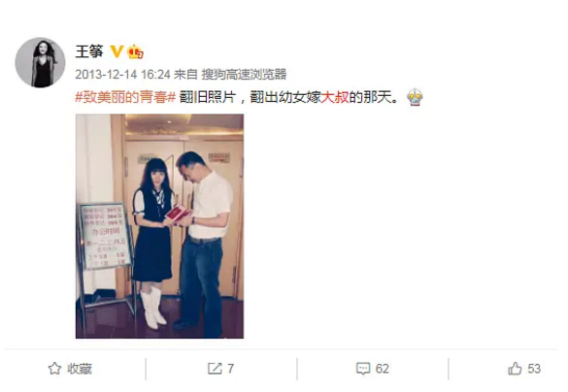
Task: Click the star favorite icon
Action: coord(54,369)
